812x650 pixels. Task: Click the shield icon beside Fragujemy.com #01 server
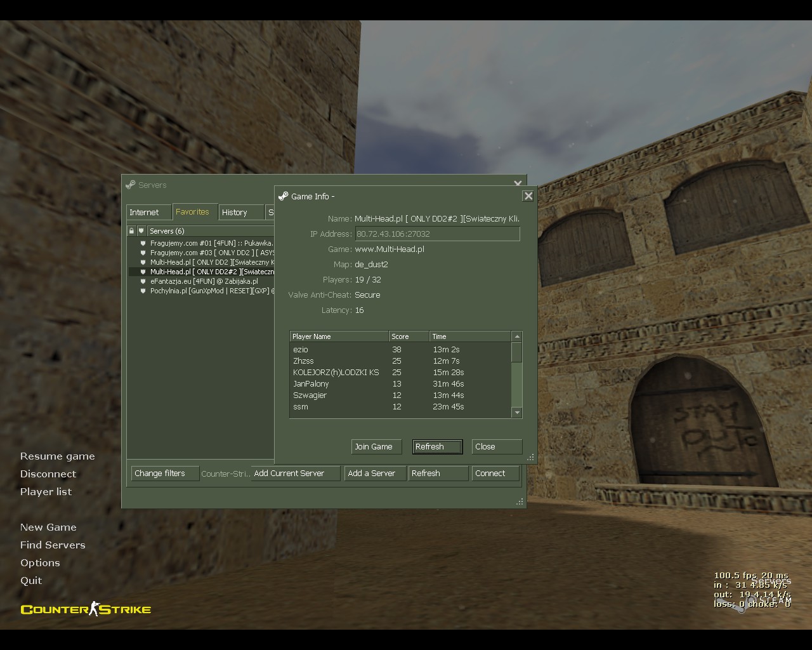coord(143,243)
